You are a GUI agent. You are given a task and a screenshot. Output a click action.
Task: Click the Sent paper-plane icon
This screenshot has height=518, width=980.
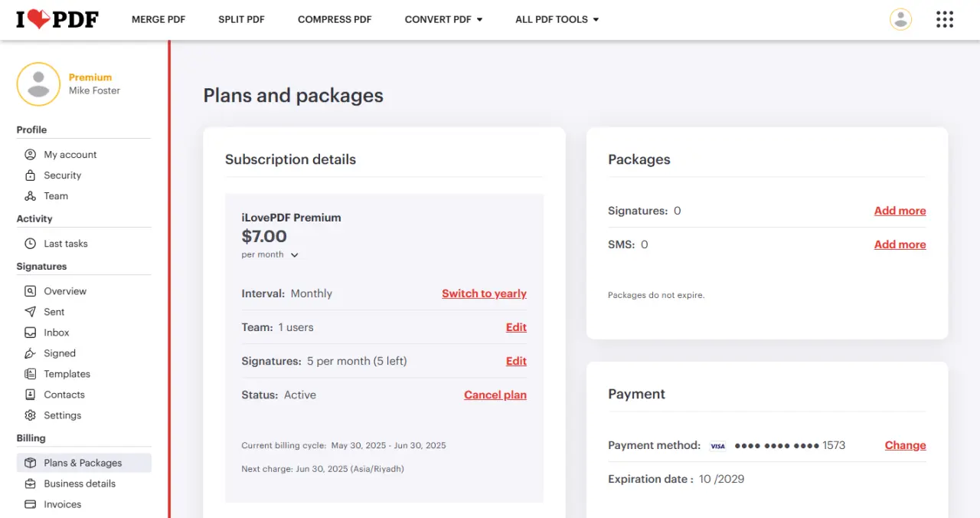click(x=31, y=312)
